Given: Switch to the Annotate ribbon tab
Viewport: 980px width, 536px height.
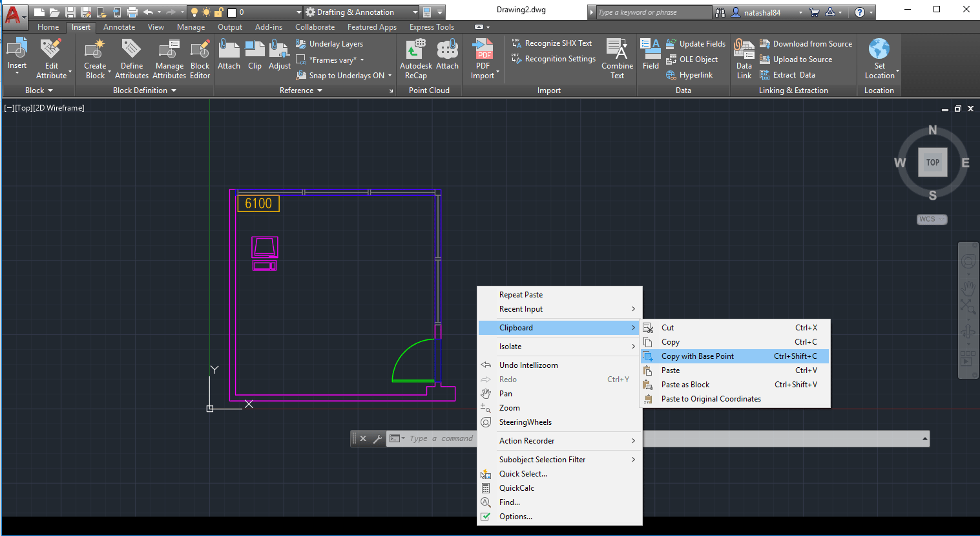Looking at the screenshot, I should click(x=119, y=27).
